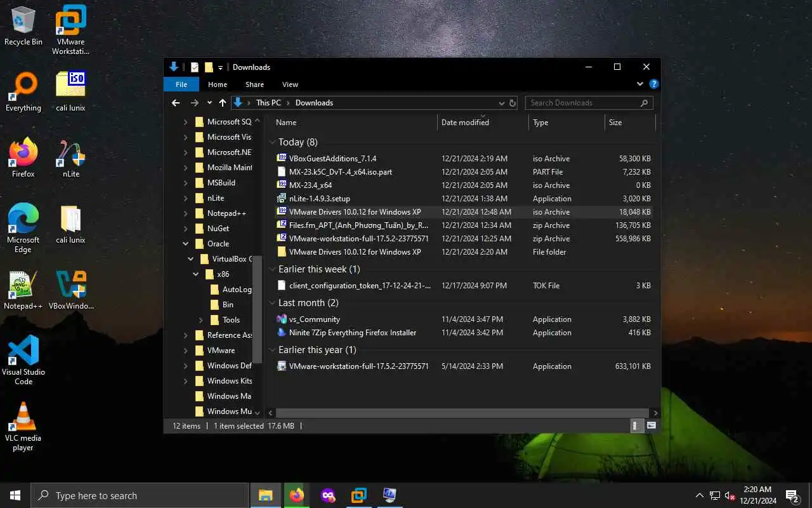Open the Windows Start menu
The width and height of the screenshot is (812, 508).
[x=15, y=495]
